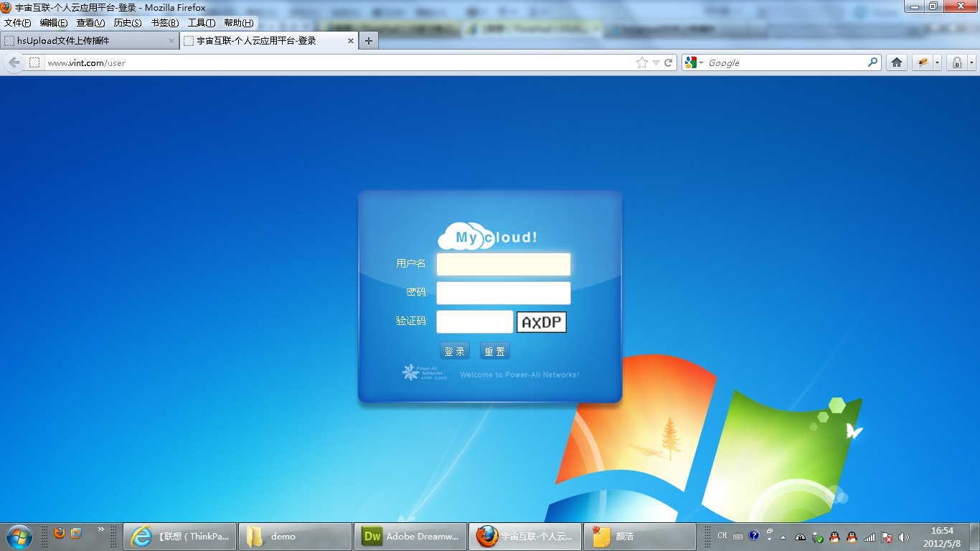The height and width of the screenshot is (551, 980).
Task: Focus the 验证码 captcha input field
Action: click(x=475, y=321)
